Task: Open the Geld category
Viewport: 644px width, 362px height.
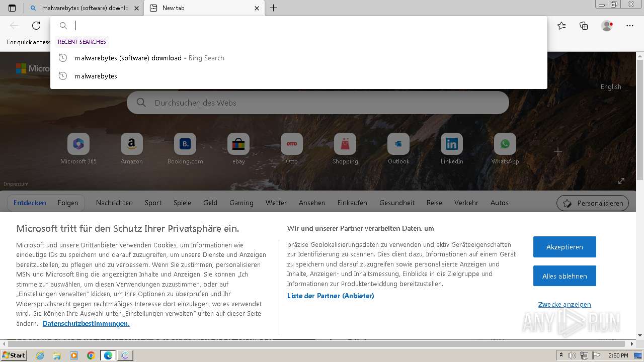Action: [x=210, y=203]
